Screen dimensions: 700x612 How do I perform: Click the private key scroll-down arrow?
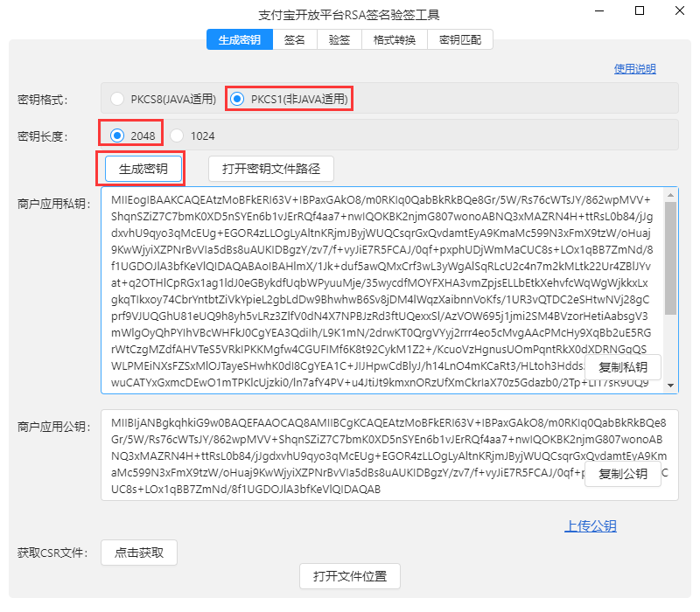click(x=670, y=386)
